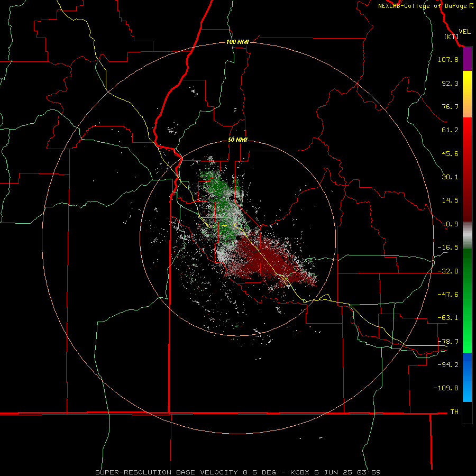This screenshot has width=476, height=476.
Task: Select the -0.9 velocity scale value
Action: click(x=450, y=224)
